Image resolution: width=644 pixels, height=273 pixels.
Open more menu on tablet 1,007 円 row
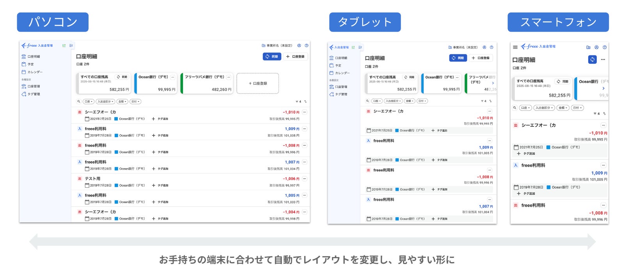490,199
